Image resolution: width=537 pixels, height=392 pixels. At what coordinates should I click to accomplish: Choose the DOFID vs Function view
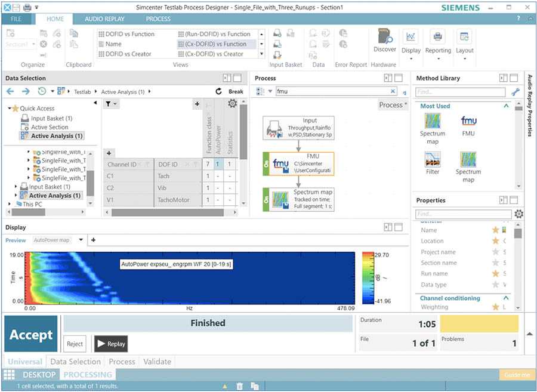(126, 34)
